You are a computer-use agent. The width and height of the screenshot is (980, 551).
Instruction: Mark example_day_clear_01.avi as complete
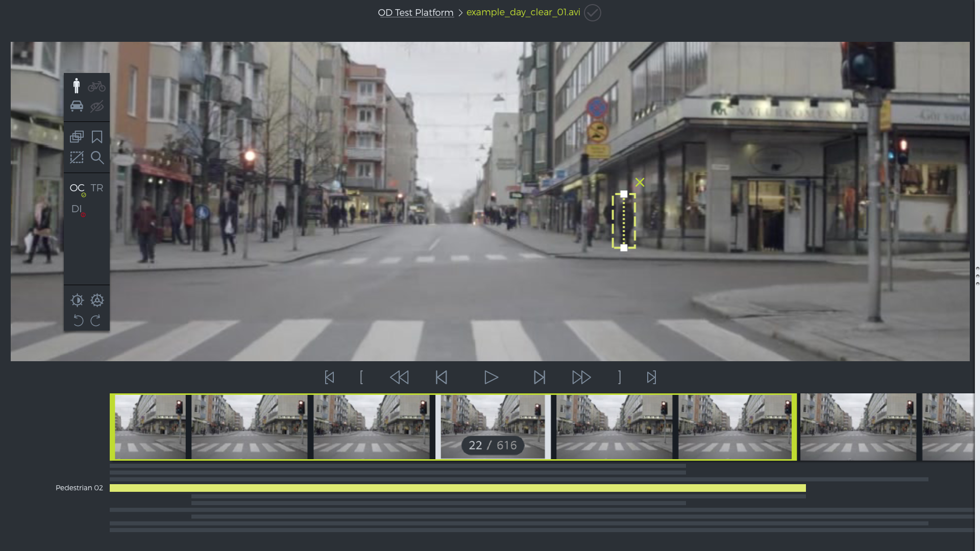tap(592, 13)
